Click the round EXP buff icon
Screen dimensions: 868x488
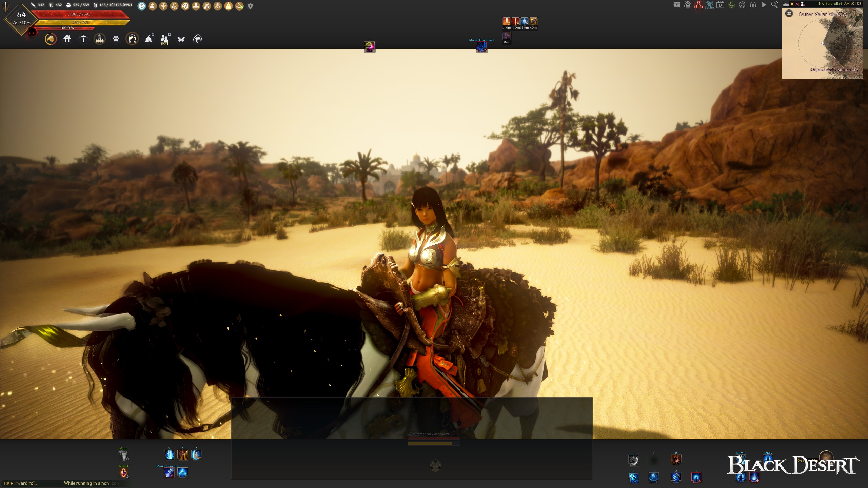point(218,6)
